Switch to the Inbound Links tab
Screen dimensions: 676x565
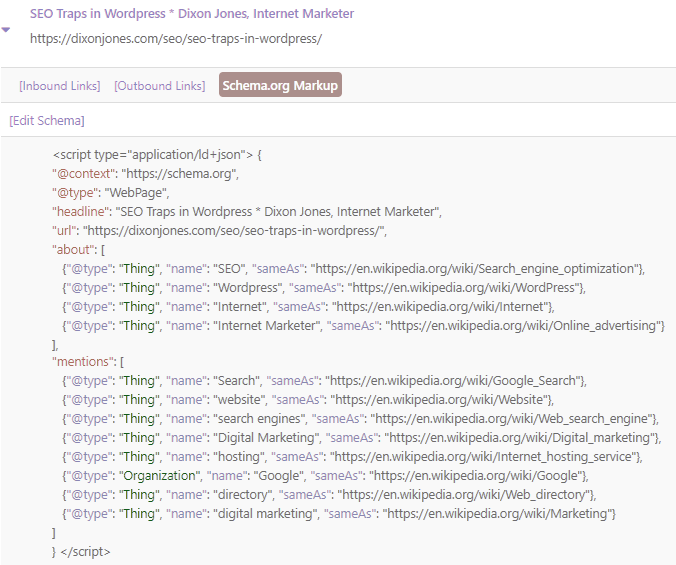point(59,86)
